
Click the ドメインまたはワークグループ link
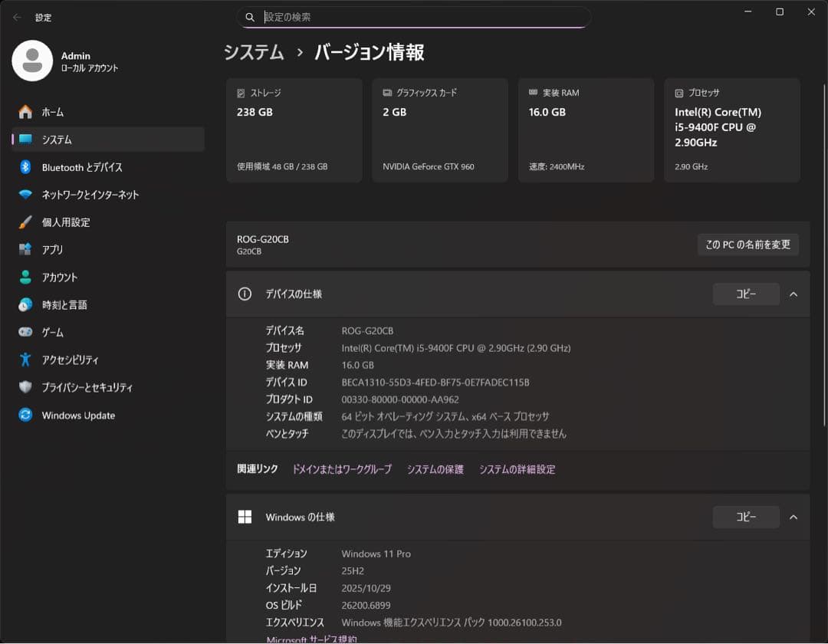click(341, 469)
